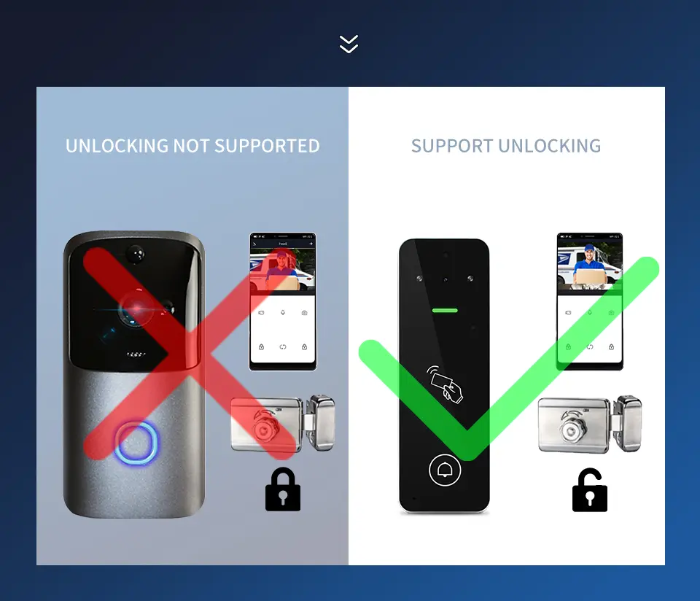Tap the RFID card swipe icon
The height and width of the screenshot is (601, 700).
click(445, 384)
